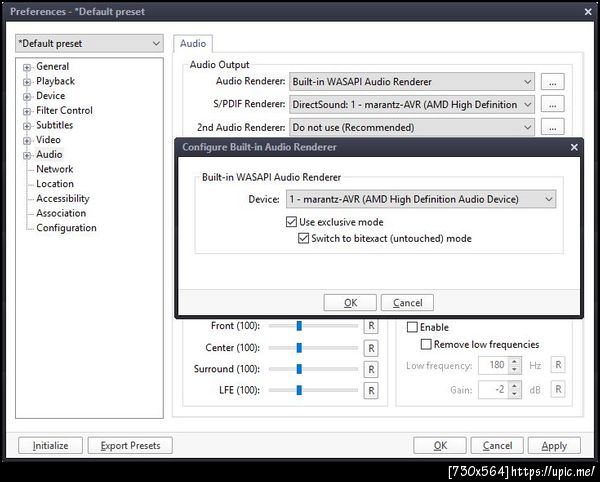Click ellipsis button beside Audio Renderer
The image size is (600, 482).
(553, 82)
